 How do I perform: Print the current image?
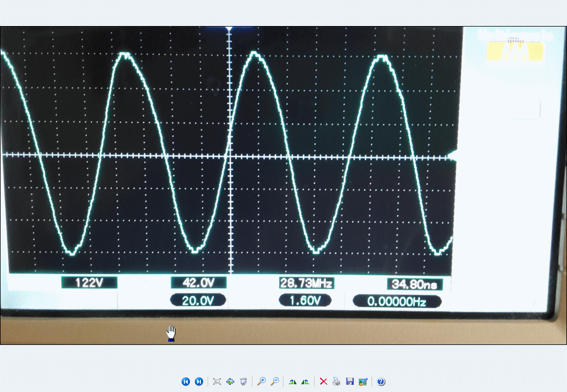click(x=336, y=381)
